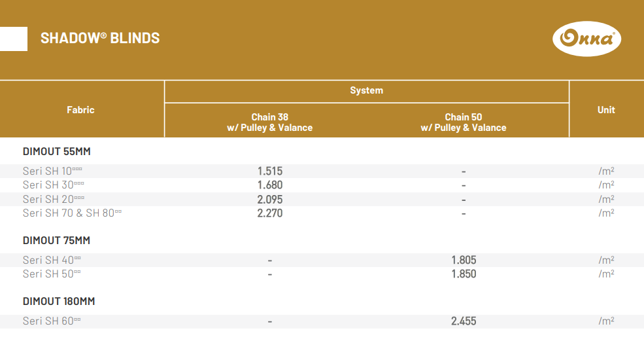Select the Seri SH 50 fabric name
The image size is (644, 339).
click(52, 274)
